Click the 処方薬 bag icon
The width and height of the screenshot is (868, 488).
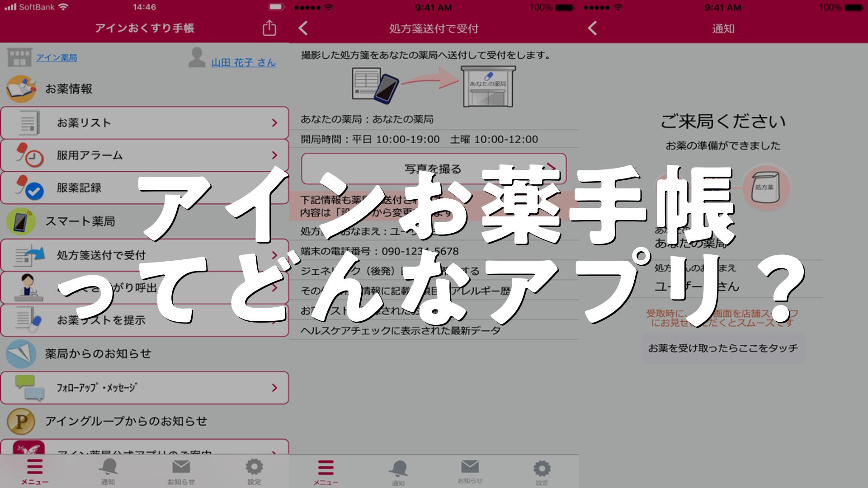(x=765, y=187)
